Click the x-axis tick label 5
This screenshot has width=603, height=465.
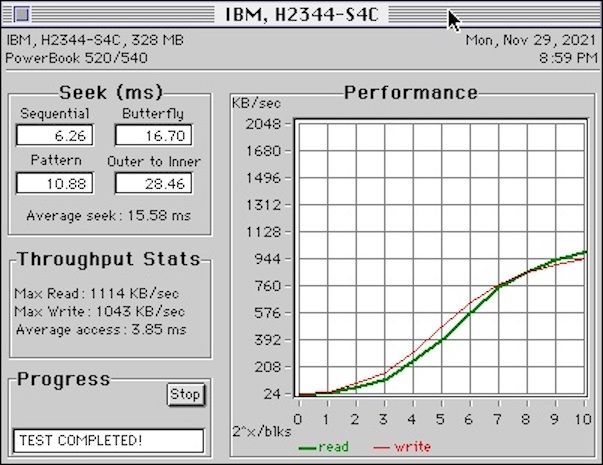tap(440, 419)
